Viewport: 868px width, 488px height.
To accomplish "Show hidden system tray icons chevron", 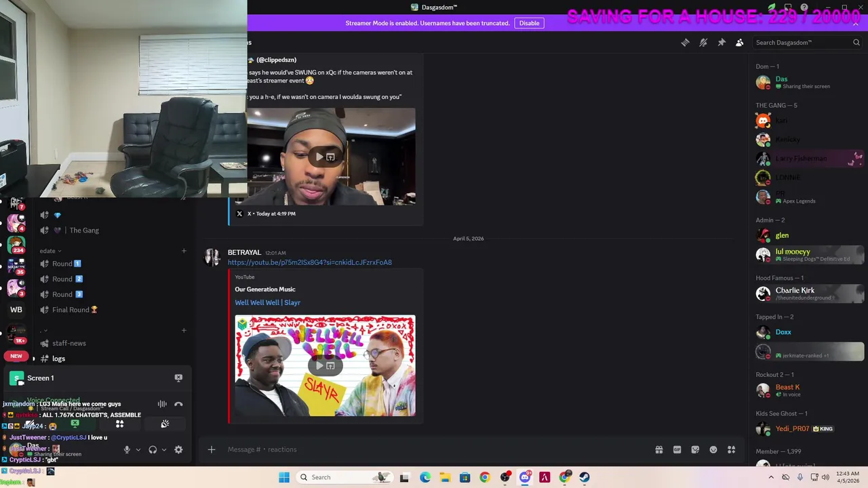I will (x=770, y=477).
